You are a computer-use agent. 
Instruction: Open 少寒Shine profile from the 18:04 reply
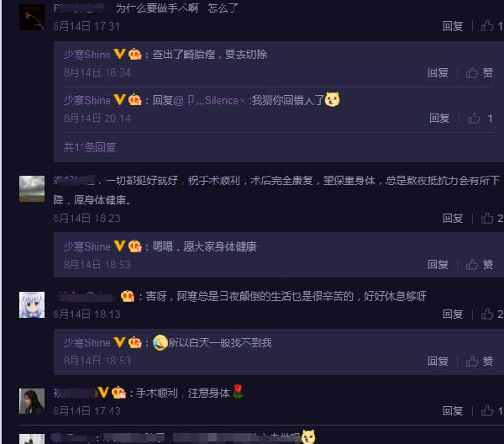(x=87, y=55)
